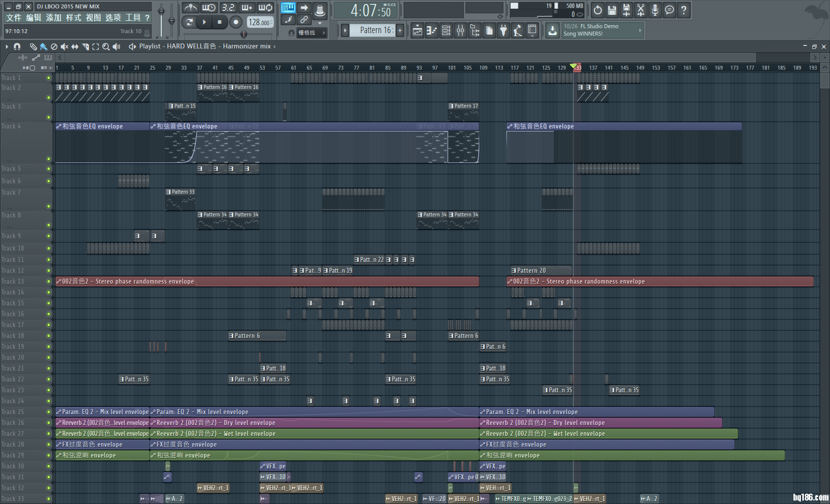Select the Mute tool in playlist toolbar
830x504 pixels.
64,46
